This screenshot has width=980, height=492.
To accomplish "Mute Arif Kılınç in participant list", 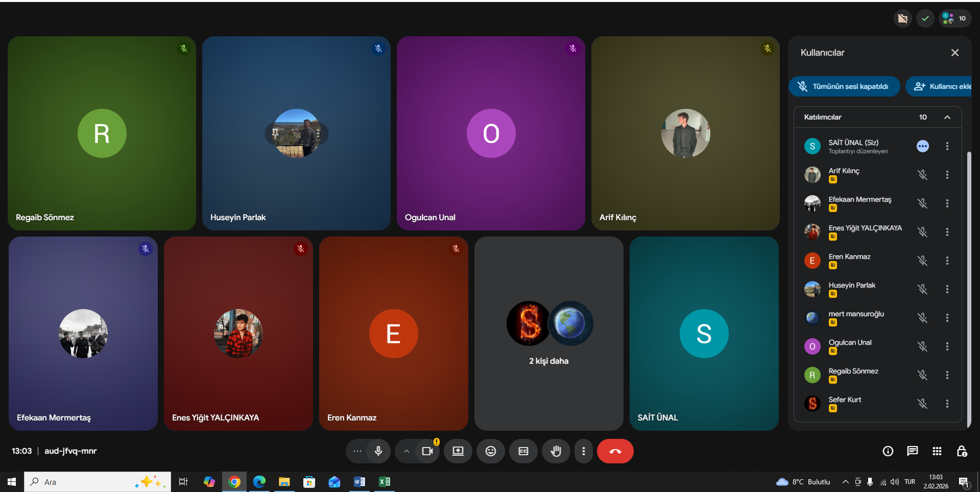I will pyautogui.click(x=922, y=175).
